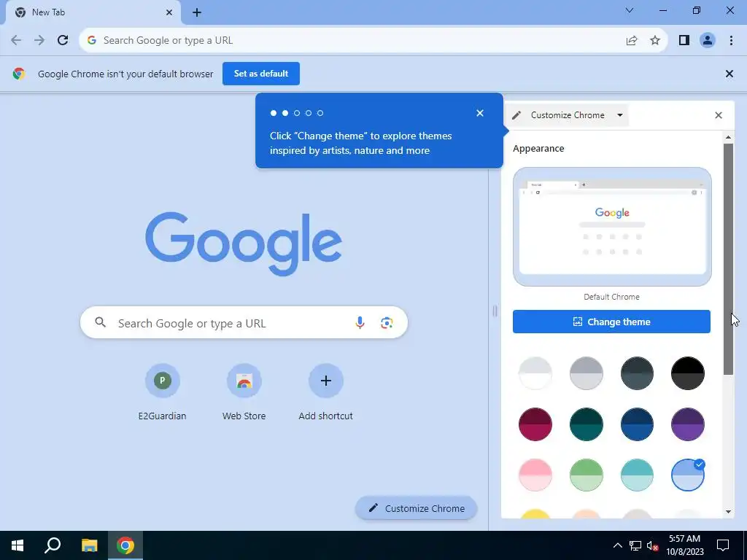Click into the Google search box on the page

pyautogui.click(x=244, y=323)
